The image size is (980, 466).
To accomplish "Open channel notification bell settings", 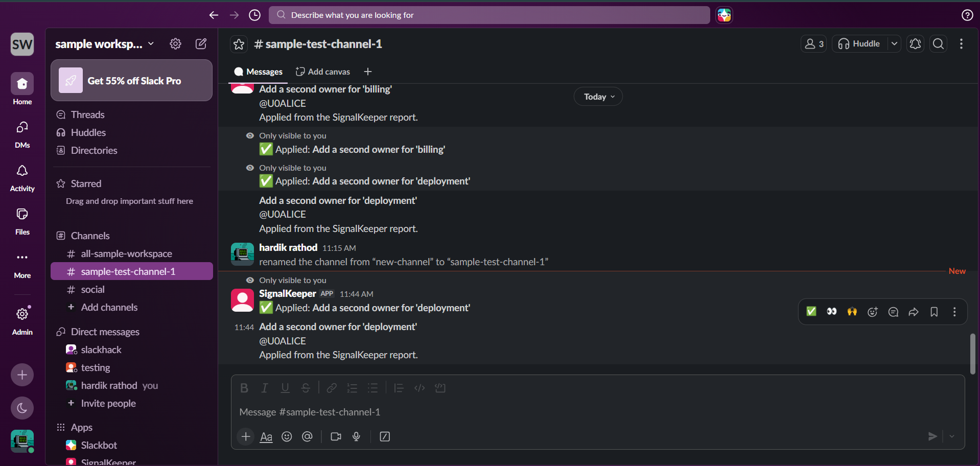I will pos(915,44).
